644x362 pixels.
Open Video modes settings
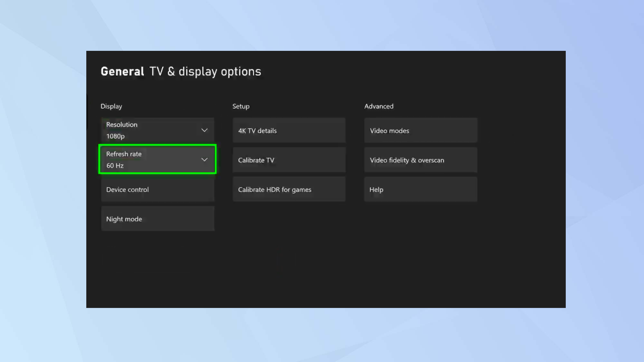pyautogui.click(x=421, y=131)
